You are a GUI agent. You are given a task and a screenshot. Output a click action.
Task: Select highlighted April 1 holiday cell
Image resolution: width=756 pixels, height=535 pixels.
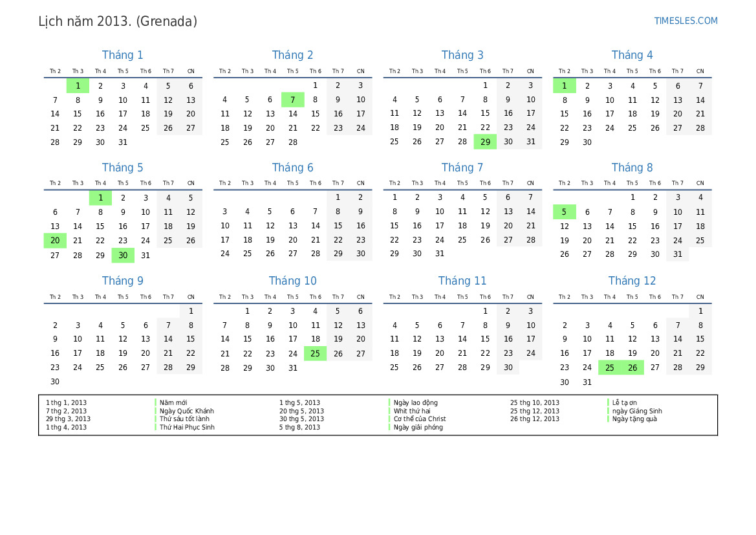(x=564, y=86)
